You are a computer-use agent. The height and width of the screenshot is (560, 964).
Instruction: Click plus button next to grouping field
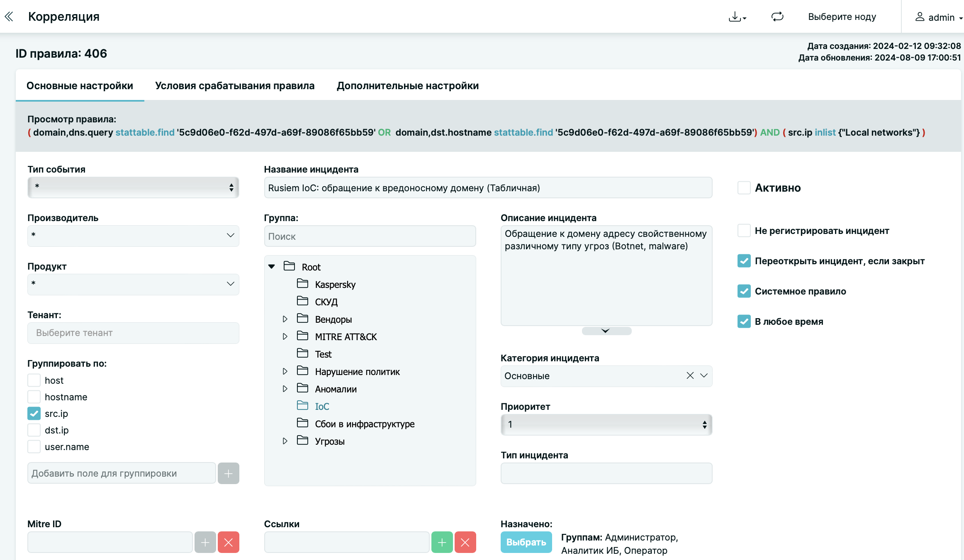coord(228,473)
